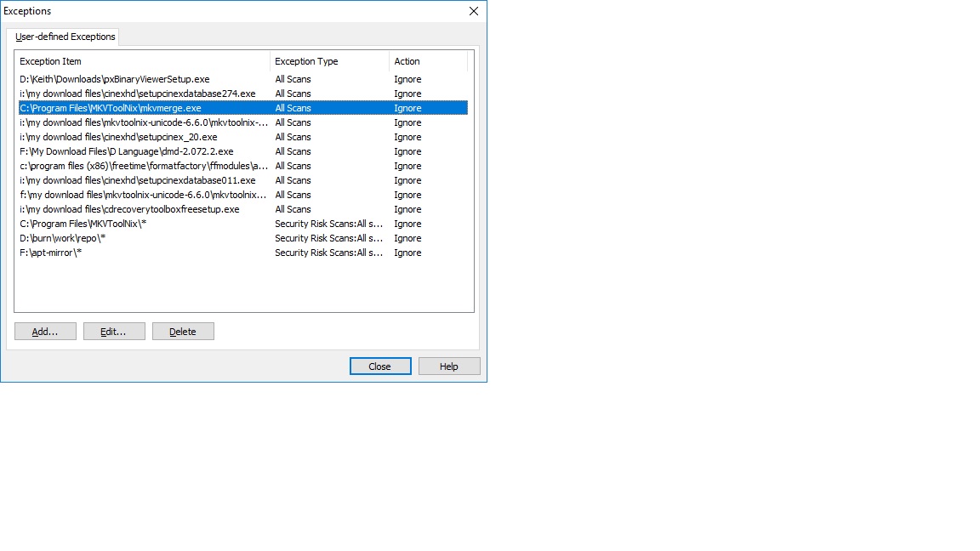
Task: Select the D:\burn\work\repo\* folder exception
Action: 62,238
